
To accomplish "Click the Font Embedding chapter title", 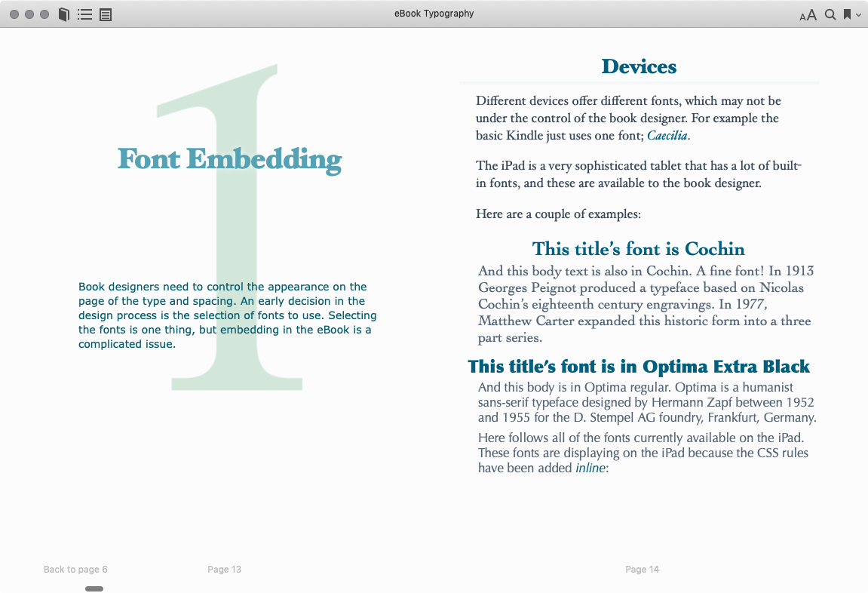I will tap(230, 159).
